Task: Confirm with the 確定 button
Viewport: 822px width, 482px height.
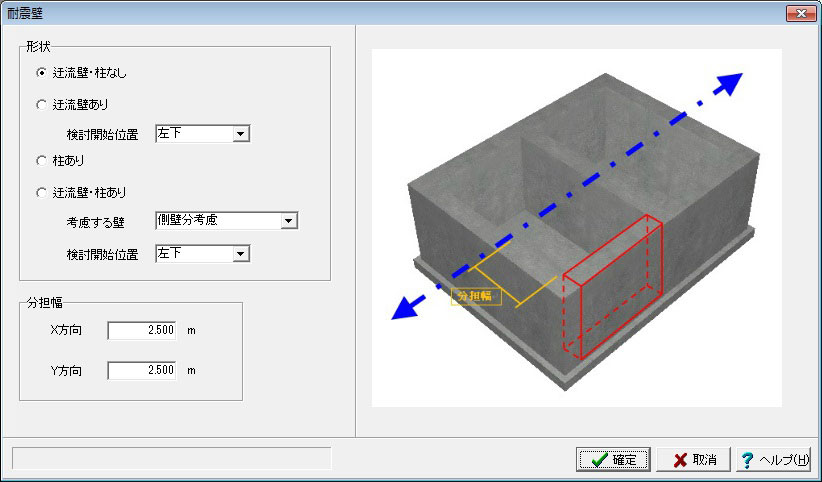Action: pyautogui.click(x=613, y=459)
